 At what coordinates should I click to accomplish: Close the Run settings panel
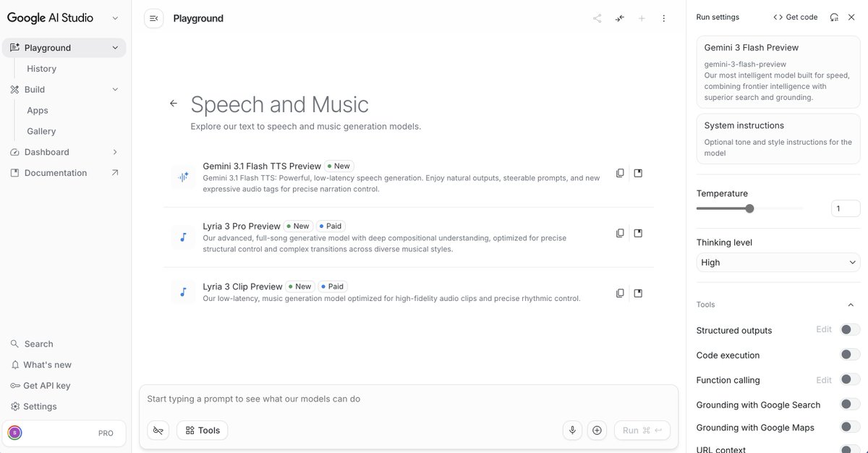851,17
